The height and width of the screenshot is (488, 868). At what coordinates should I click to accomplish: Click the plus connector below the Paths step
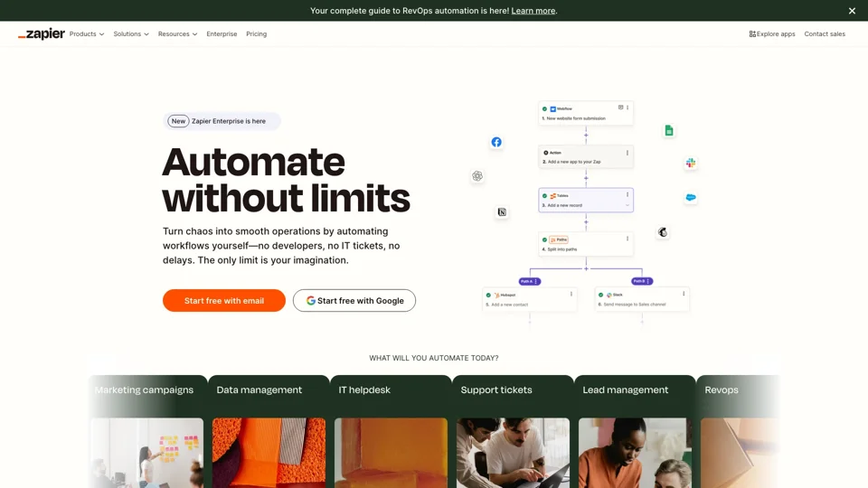click(x=586, y=268)
